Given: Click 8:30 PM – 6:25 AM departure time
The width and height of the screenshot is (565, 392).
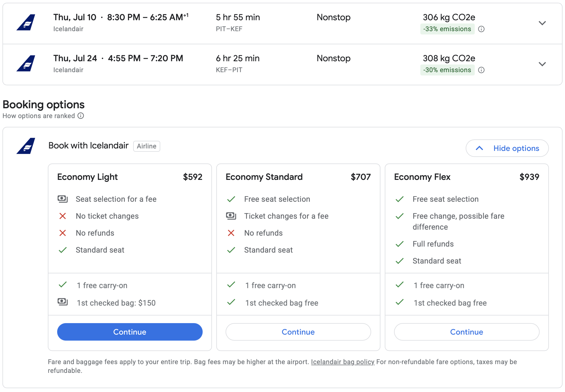Looking at the screenshot, I should (x=148, y=17).
